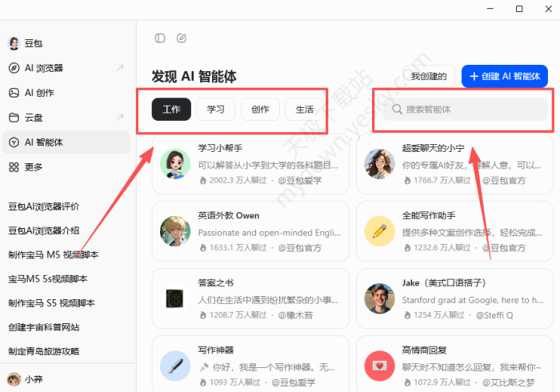This screenshot has width=560, height=392.
Task: Toggle the sidebar collapse icon
Action: (x=160, y=38)
